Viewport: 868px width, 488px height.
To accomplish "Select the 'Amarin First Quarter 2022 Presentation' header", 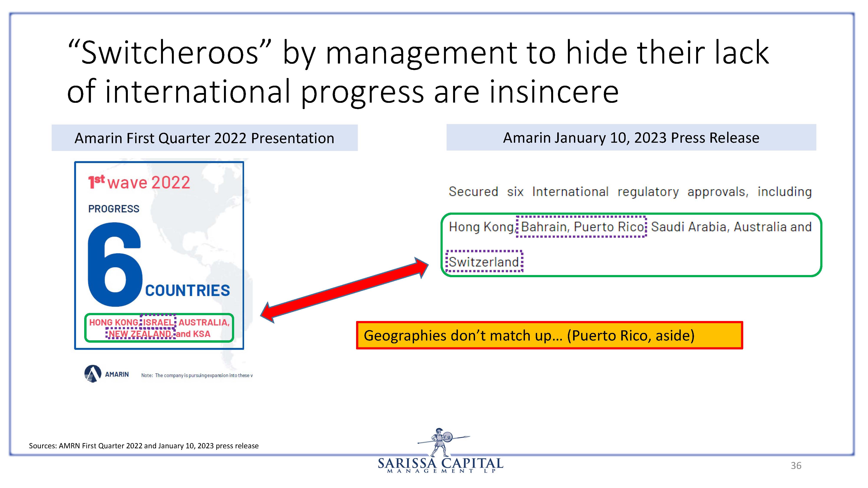I will pyautogui.click(x=204, y=138).
